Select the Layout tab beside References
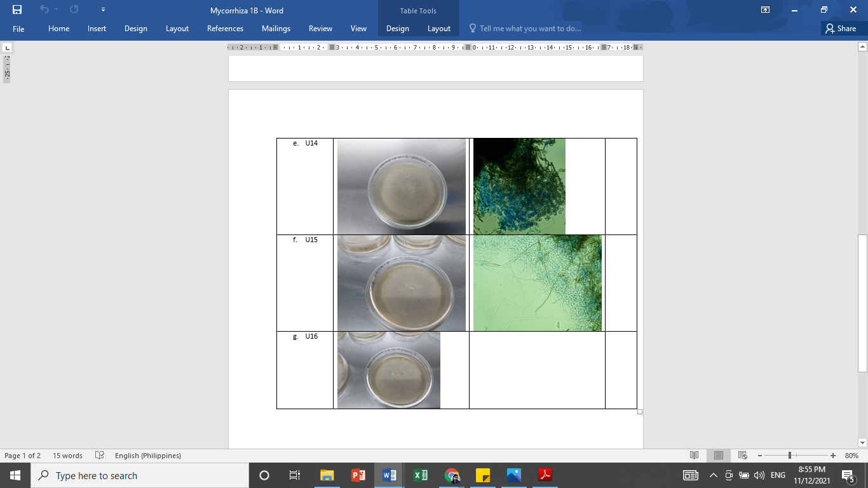The width and height of the screenshot is (868, 488). [177, 29]
